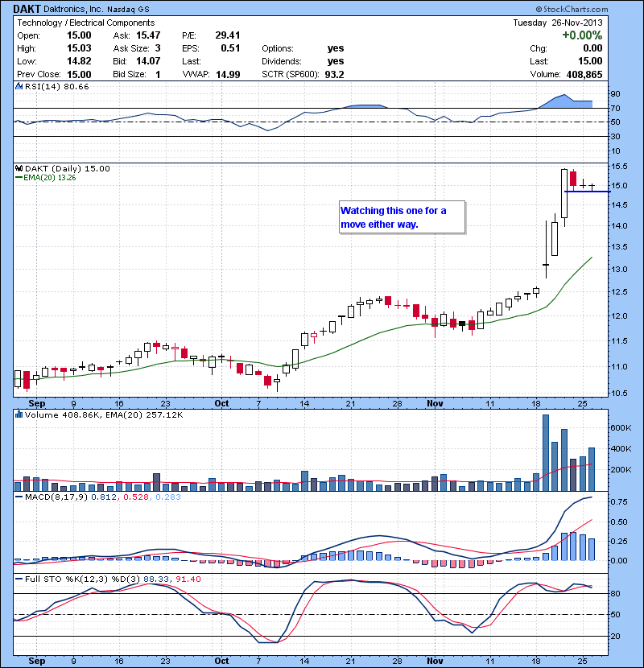Click the Daktronics, Inc. company name
The image size is (644, 668).
[73, 9]
